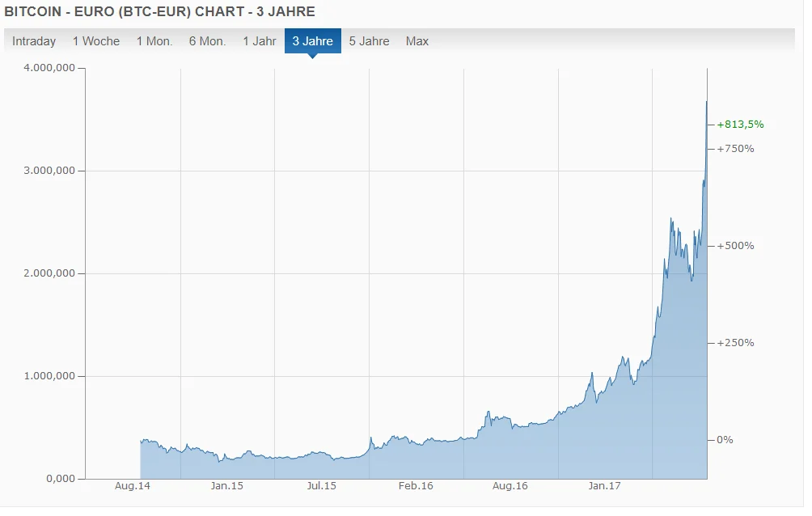812x516 pixels.
Task: Click the 4.000,000 y-axis value
Action: point(49,68)
